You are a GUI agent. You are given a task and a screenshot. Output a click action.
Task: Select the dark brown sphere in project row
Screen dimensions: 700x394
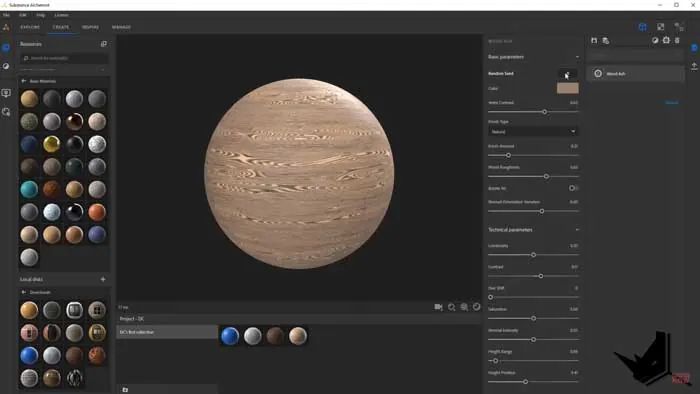pos(275,336)
